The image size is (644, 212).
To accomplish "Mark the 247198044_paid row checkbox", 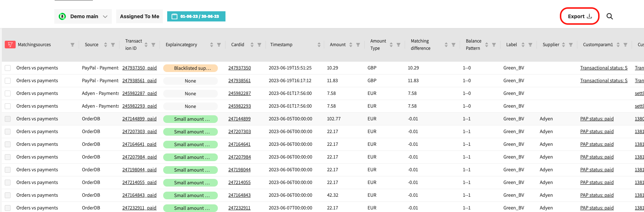I will click(8, 170).
